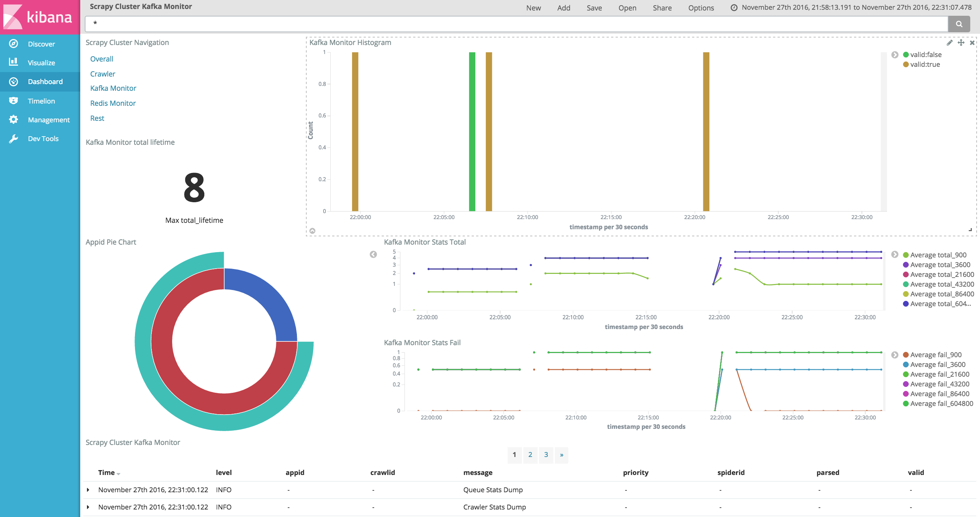Click the Timelion sidebar icon
980x517 pixels.
14,101
